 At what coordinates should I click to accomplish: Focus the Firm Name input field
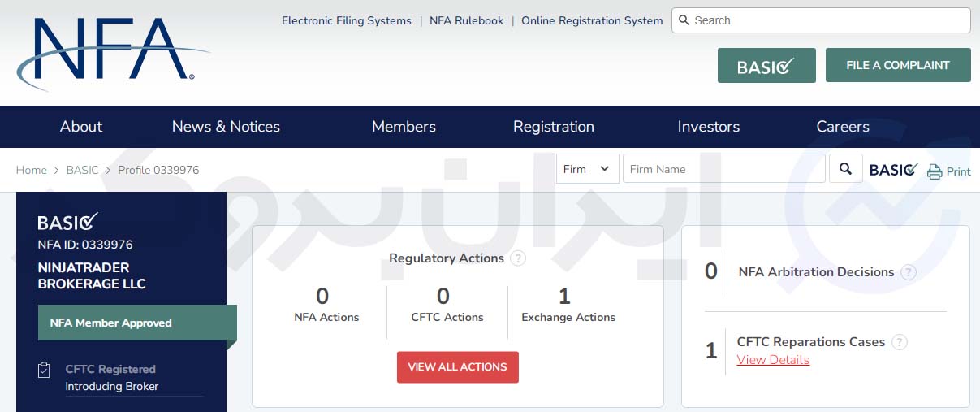(x=724, y=169)
